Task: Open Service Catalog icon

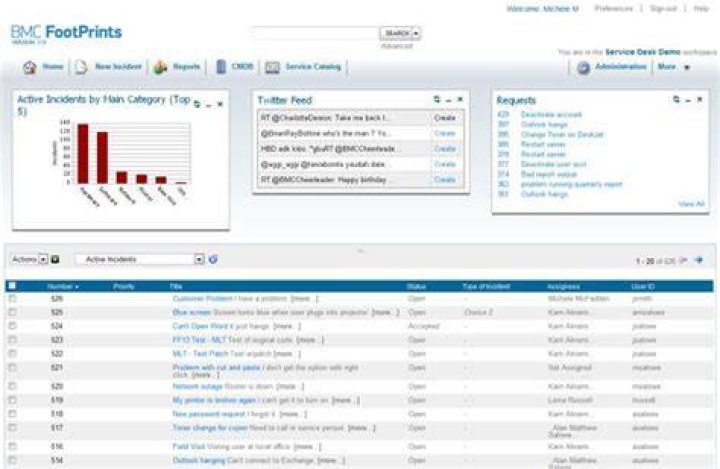Action: point(272,67)
